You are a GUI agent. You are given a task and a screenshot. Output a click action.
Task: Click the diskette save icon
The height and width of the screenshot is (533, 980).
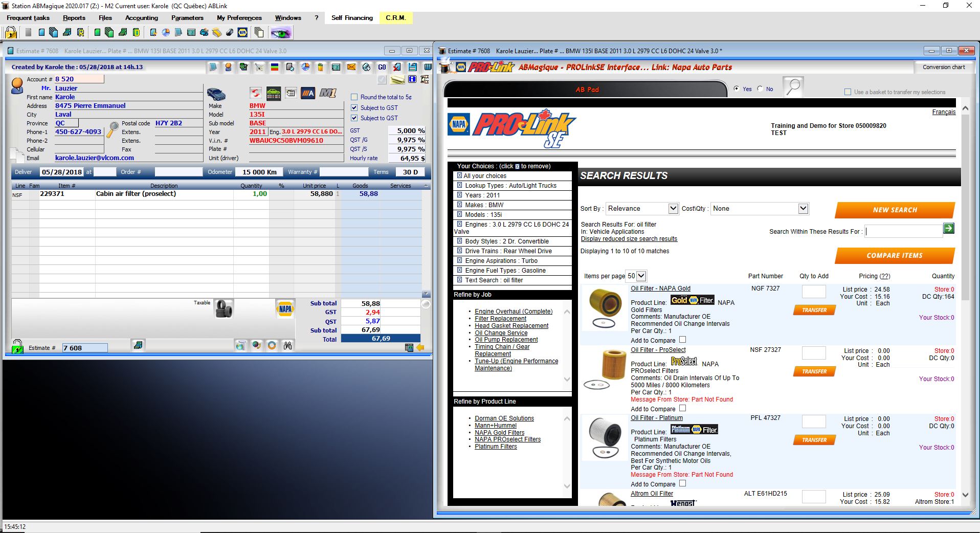coord(412,67)
